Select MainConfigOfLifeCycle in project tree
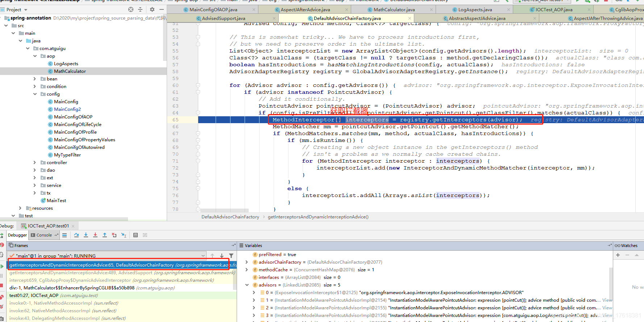The image size is (644, 322). pos(78,125)
